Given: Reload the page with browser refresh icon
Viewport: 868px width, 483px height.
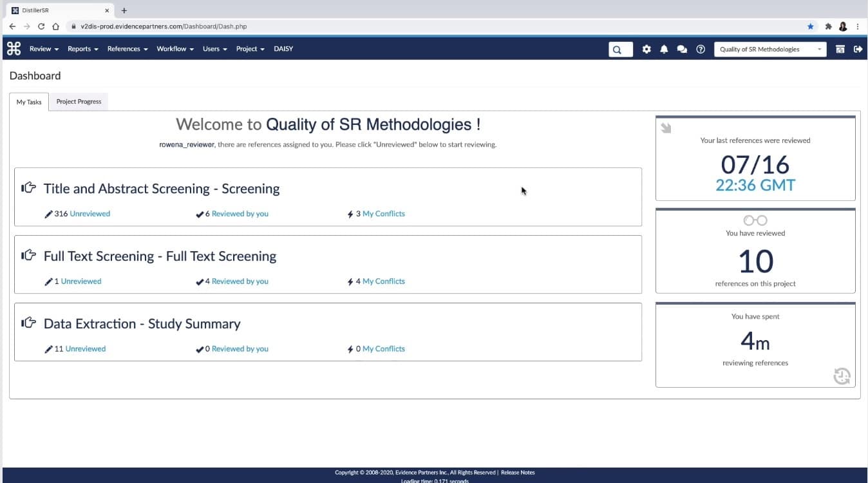Looking at the screenshot, I should [41, 26].
